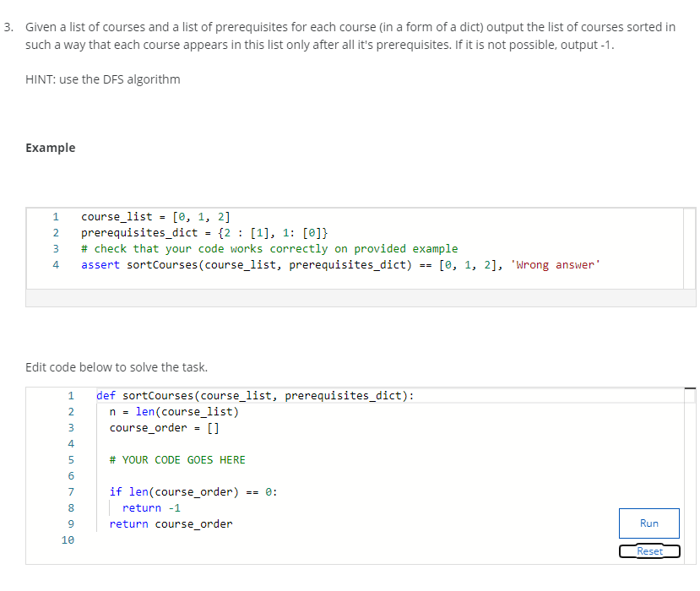Image resolution: width=700 pixels, height=591 pixels.
Task: Click the assert sortCourses line in example
Action: 340,265
